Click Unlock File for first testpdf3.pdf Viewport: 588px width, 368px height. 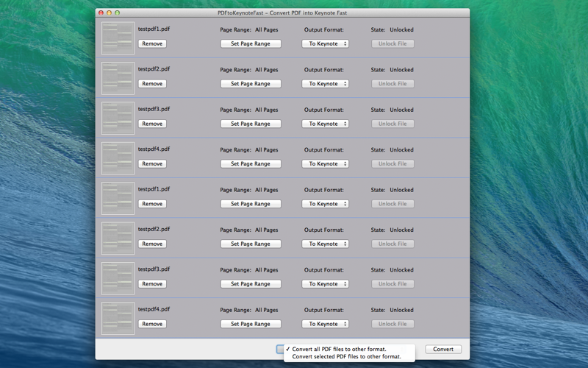[392, 124]
